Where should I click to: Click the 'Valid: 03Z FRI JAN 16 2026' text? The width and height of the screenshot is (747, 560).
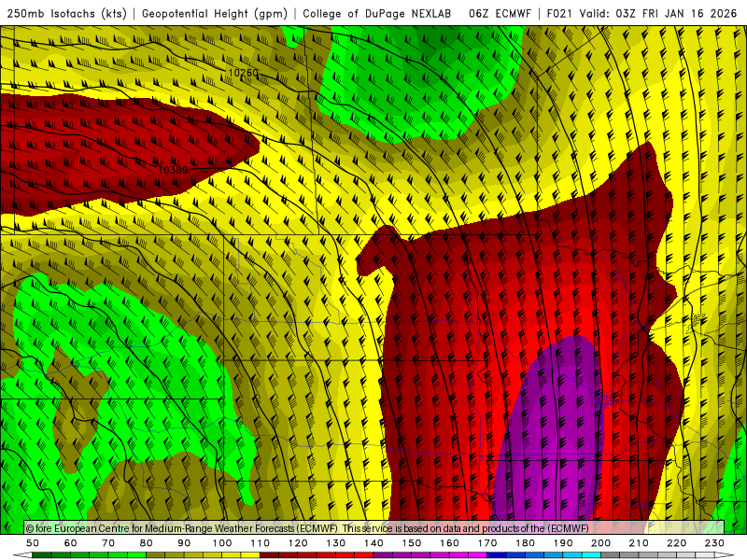click(x=658, y=13)
